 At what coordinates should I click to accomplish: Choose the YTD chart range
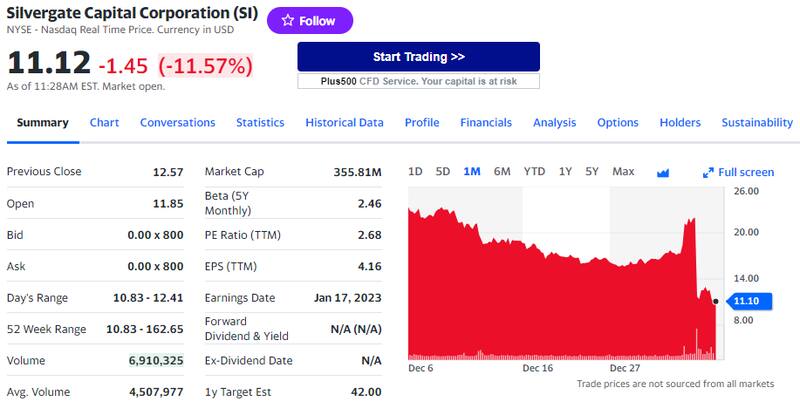(534, 171)
